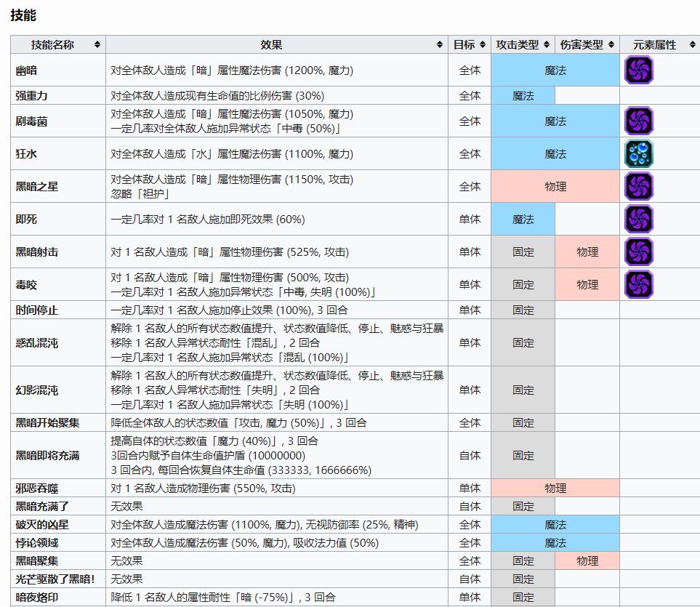
Task: Sort the table by the 技能名称 column
Action: pyautogui.click(x=58, y=44)
